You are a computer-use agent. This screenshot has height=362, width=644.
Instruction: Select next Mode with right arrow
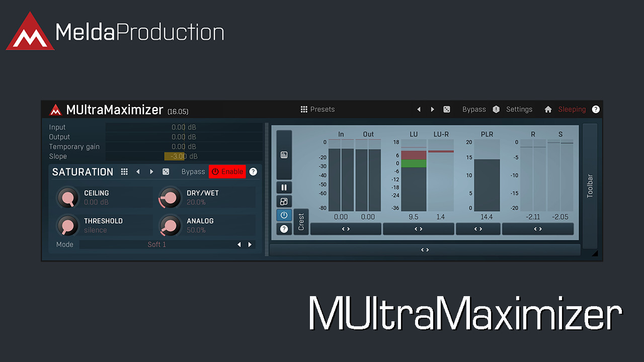[x=250, y=245]
